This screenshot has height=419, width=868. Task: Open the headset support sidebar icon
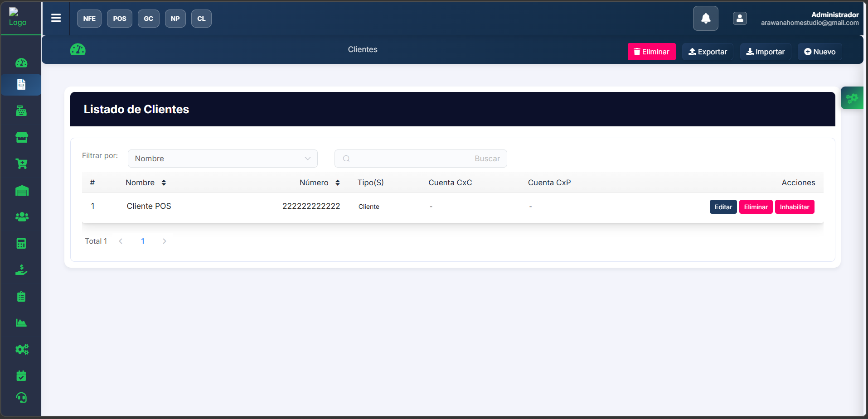21,398
